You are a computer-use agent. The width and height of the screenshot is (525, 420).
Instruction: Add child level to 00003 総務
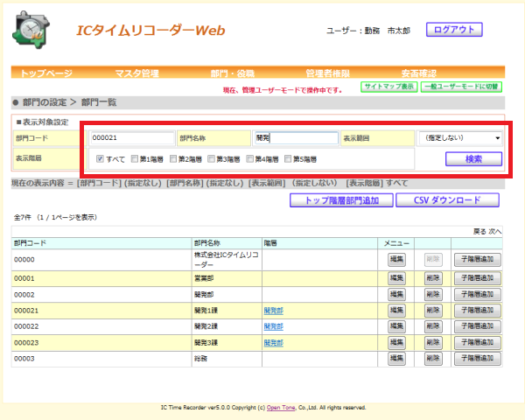tap(478, 359)
